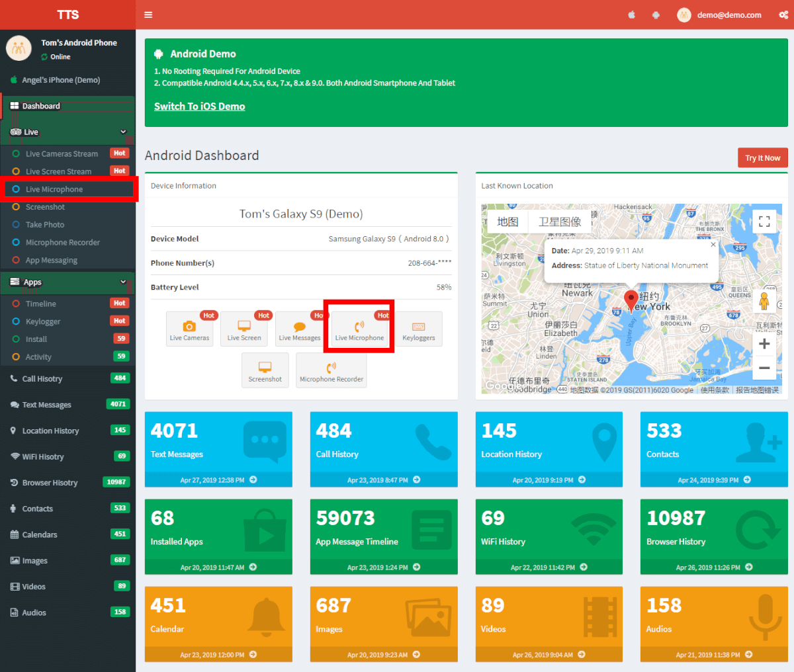The width and height of the screenshot is (794, 672).
Task: Open the demo@demo.com account menu
Action: click(x=719, y=15)
